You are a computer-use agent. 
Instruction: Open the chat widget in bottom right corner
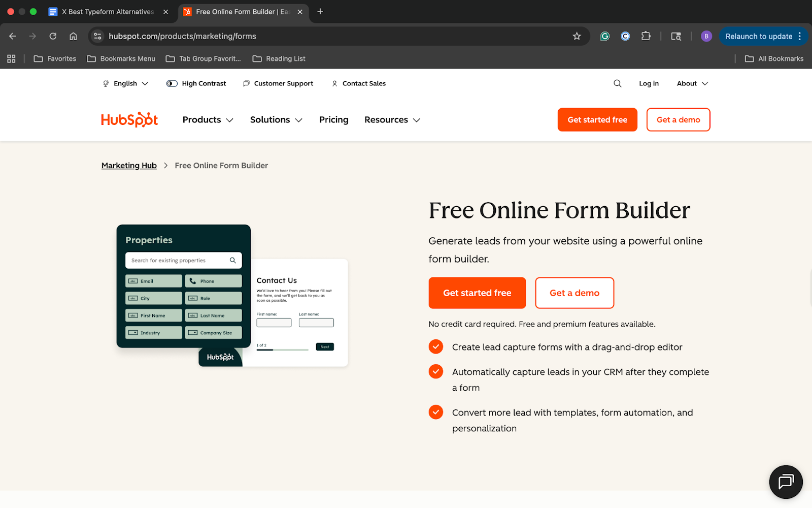pos(786,482)
